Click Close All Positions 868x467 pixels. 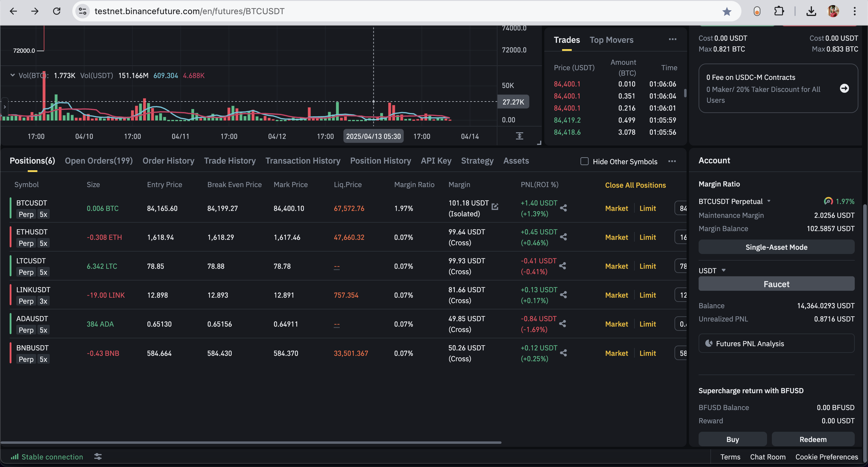(x=635, y=185)
